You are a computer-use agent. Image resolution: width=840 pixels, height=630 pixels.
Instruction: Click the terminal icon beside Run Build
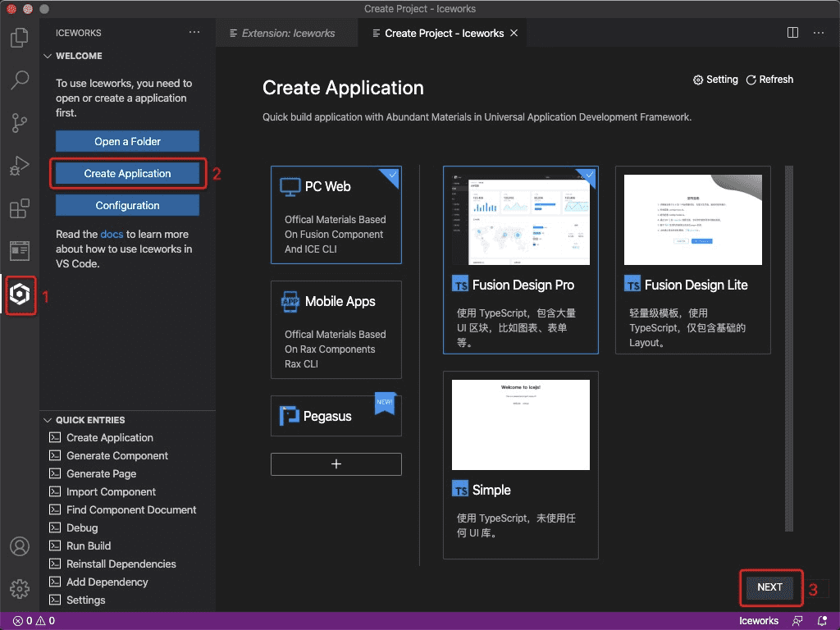(55, 546)
